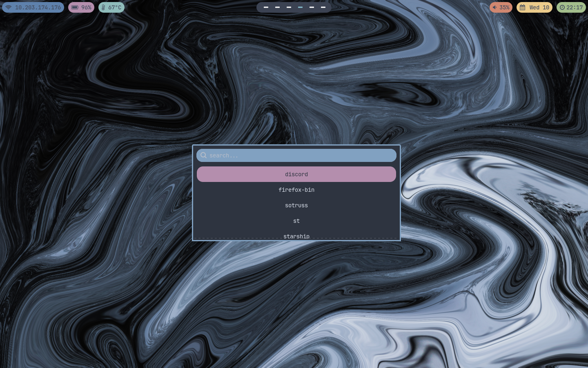Switch to the first workspace indicator
This screenshot has height=368, width=588.
(x=266, y=7)
